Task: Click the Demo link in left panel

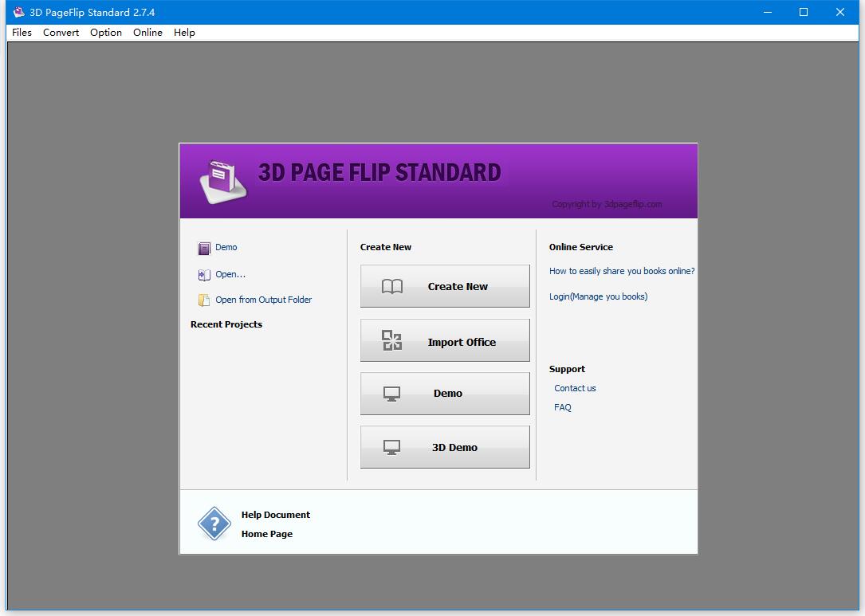Action: tap(226, 247)
